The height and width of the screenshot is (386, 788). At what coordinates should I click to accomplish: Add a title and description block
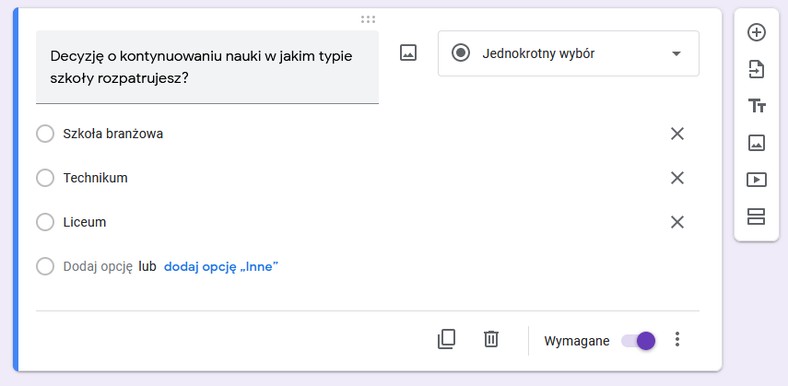pyautogui.click(x=756, y=106)
